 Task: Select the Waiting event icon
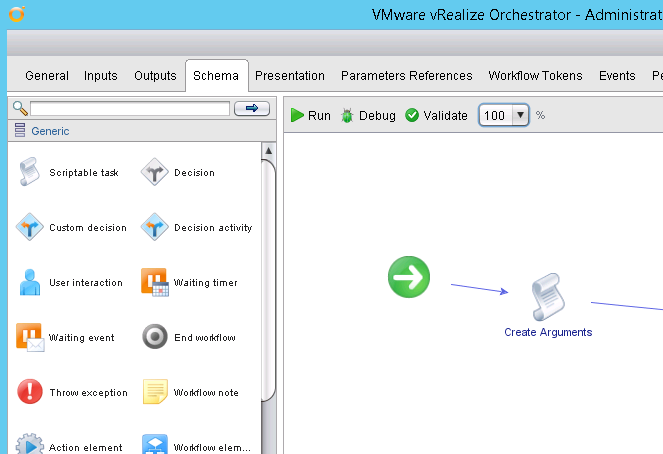pos(30,337)
